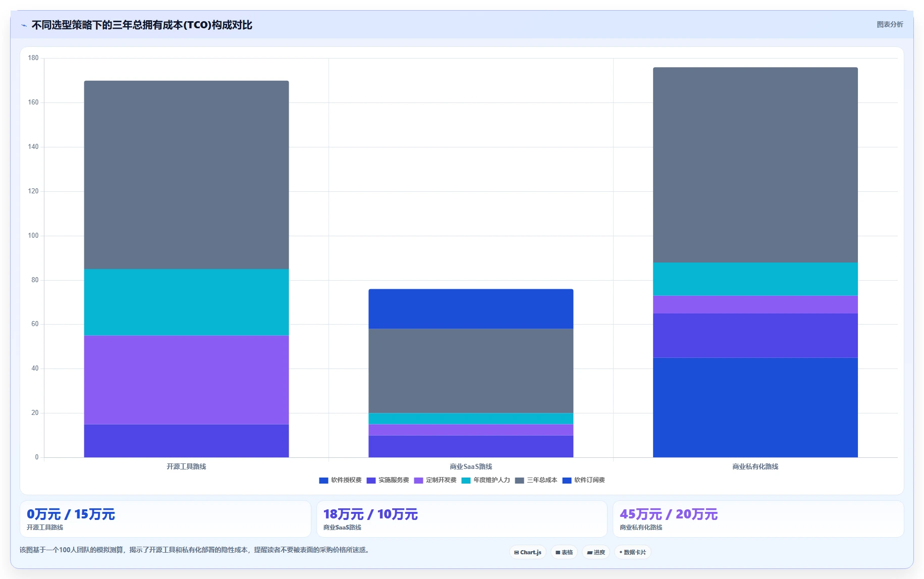The width and height of the screenshot is (924, 579).
Task: Click the purple 定制开发费 segment of 商业私有化路线 bar
Action: pyautogui.click(x=755, y=304)
